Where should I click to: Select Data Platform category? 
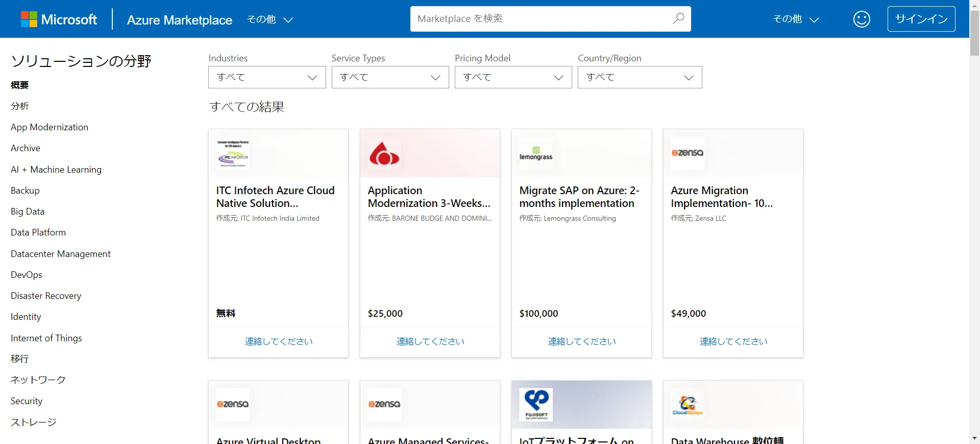tap(38, 232)
